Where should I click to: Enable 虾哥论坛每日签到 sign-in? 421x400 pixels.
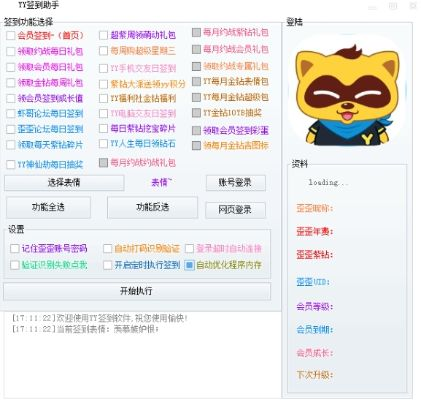click(x=11, y=114)
